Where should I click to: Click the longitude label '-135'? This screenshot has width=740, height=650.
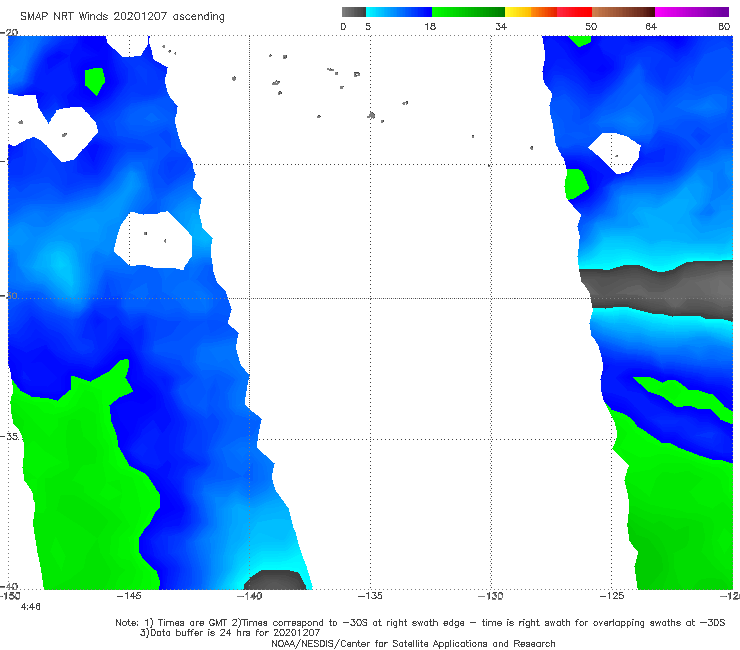pyautogui.click(x=370, y=596)
